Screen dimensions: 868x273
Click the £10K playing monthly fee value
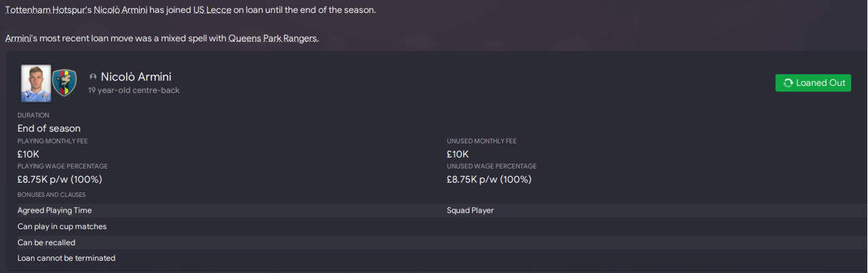[x=28, y=154]
